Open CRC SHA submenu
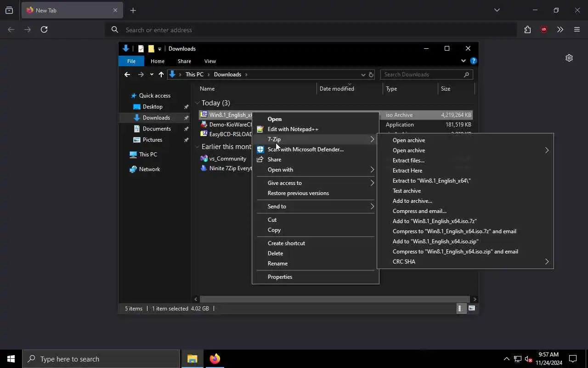 click(465, 262)
